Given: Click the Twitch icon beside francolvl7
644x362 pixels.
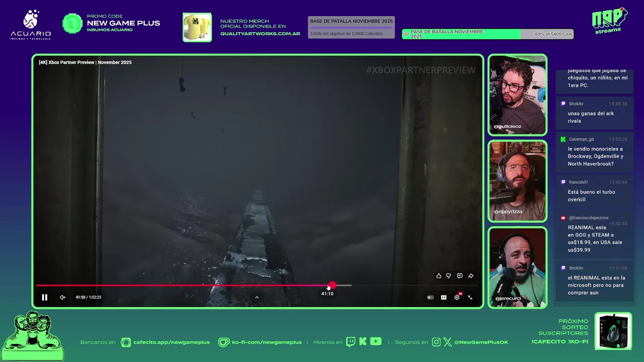Looking at the screenshot, I should pos(563,182).
